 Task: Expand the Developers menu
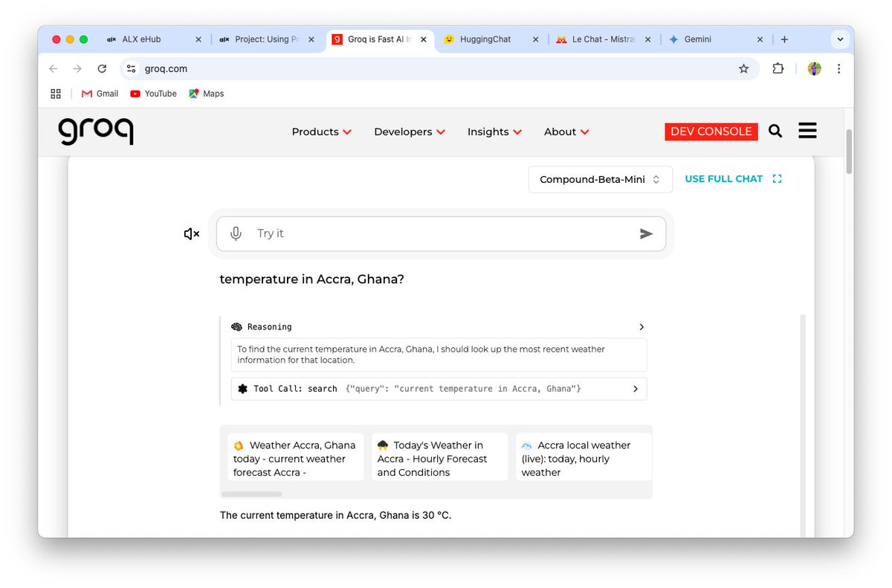point(410,132)
